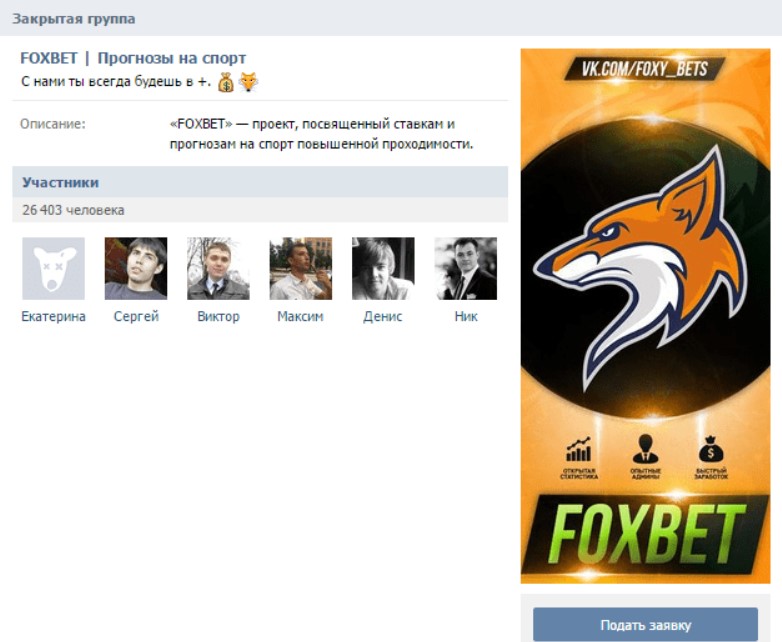Click the VK.COM/FOXY_BETS label on banner

click(644, 68)
